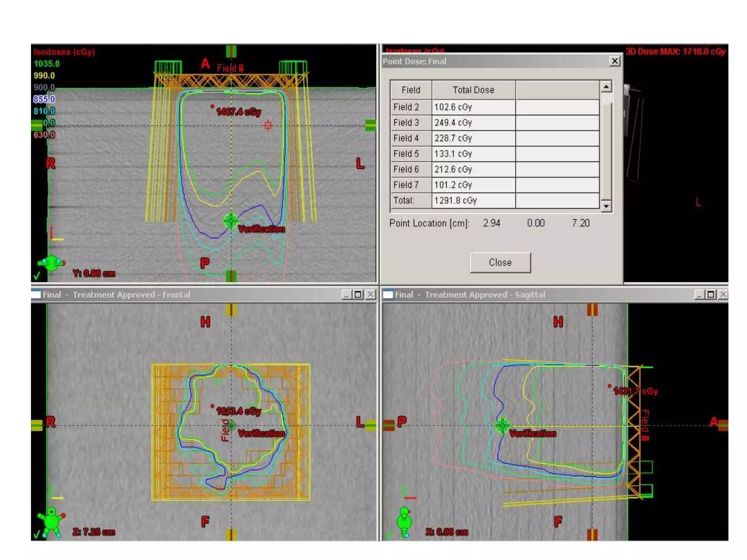Image resolution: width=747 pixels, height=560 pixels.
Task: Maximize the Sagittal view window
Action: click(711, 295)
